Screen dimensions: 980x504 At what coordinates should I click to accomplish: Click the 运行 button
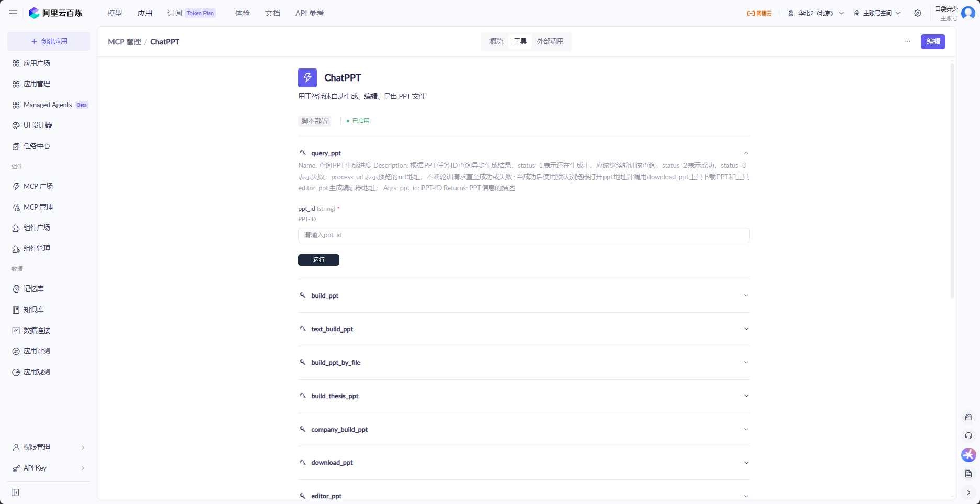coord(318,260)
